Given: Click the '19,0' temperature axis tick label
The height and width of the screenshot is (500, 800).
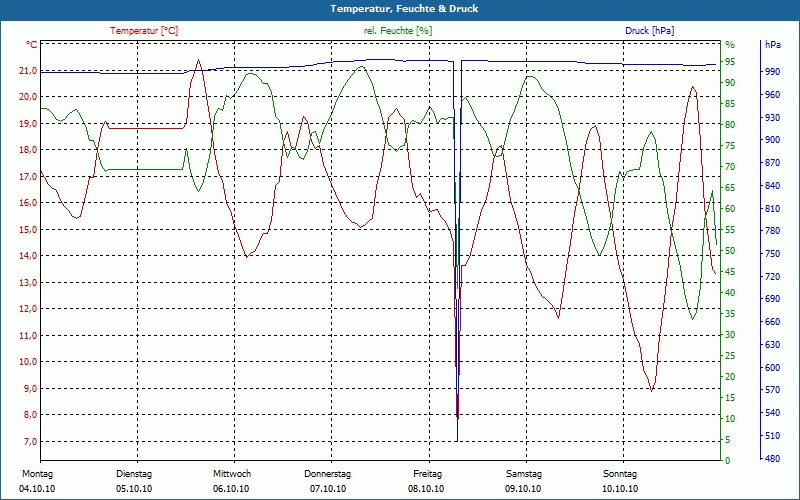Looking at the screenshot, I should 28,123.
